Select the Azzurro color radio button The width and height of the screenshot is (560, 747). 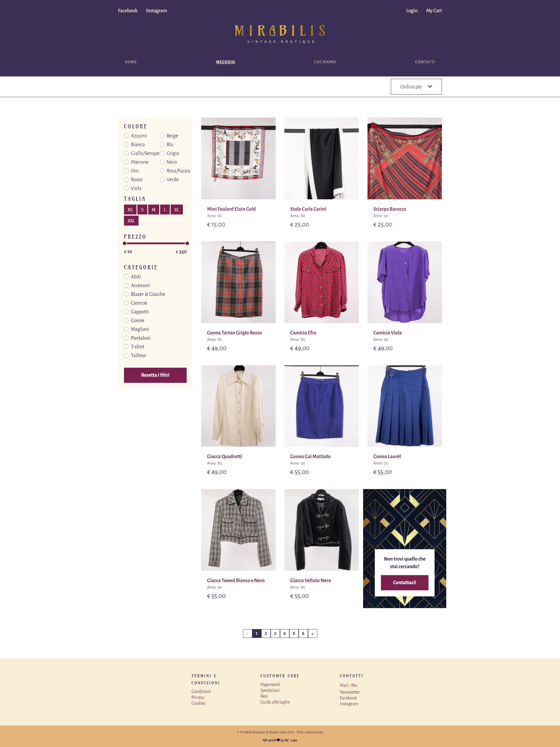(126, 136)
